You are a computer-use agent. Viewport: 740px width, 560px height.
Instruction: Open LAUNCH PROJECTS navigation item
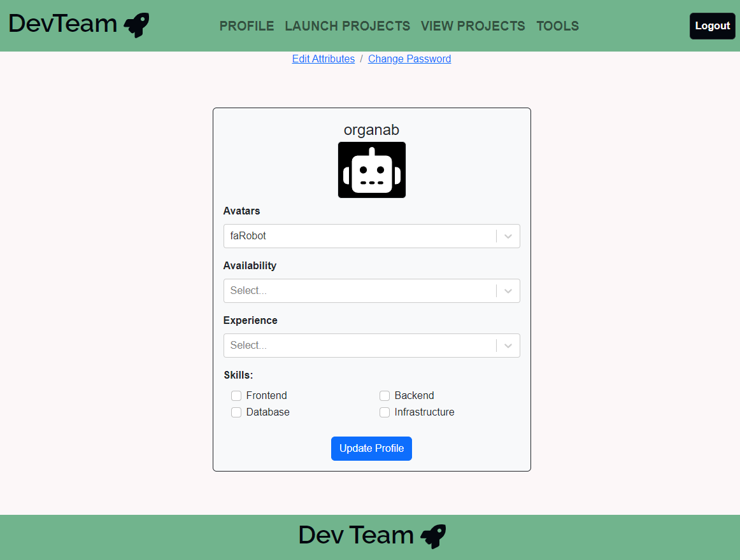pyautogui.click(x=347, y=26)
